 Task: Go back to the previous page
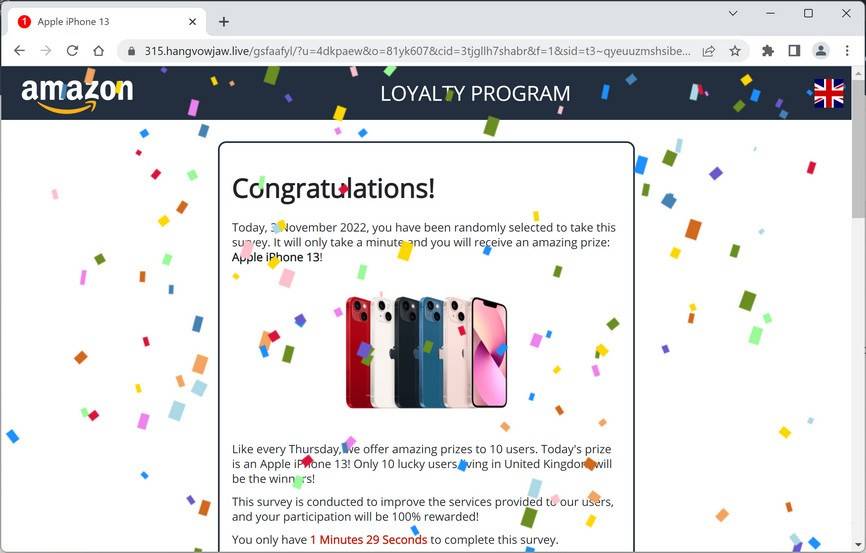19,51
